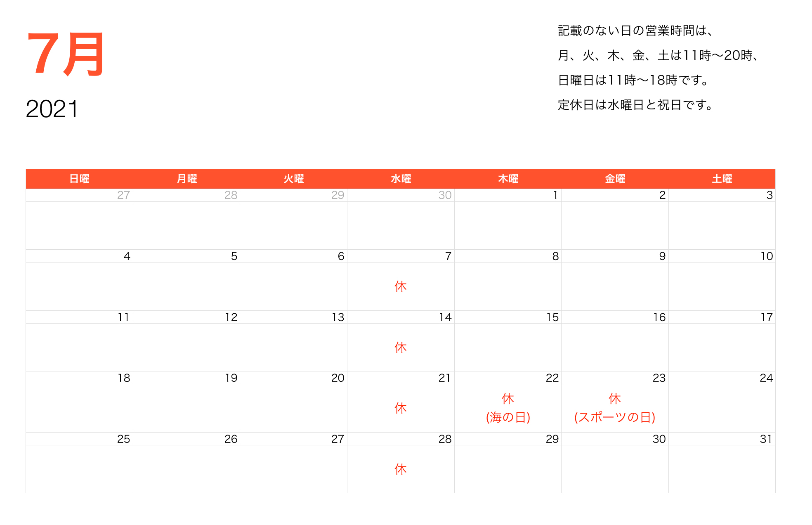Viewport: 812px width, 525px height.
Task: Click the 日曜 column header
Action: 79,178
